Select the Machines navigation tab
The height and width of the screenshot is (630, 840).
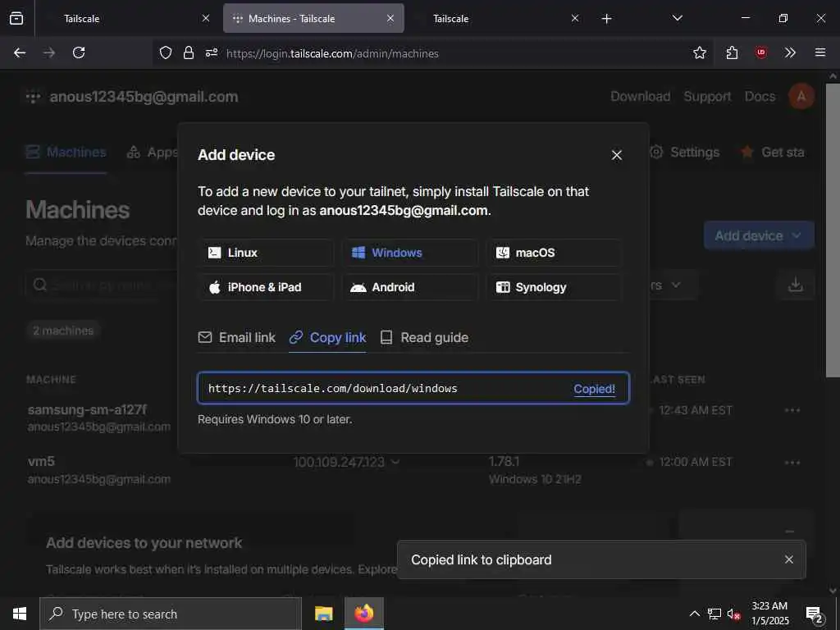click(66, 152)
